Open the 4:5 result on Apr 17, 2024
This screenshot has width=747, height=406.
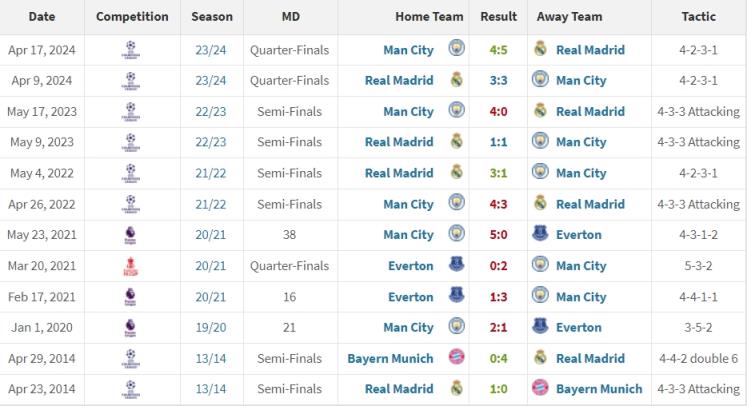(498, 50)
